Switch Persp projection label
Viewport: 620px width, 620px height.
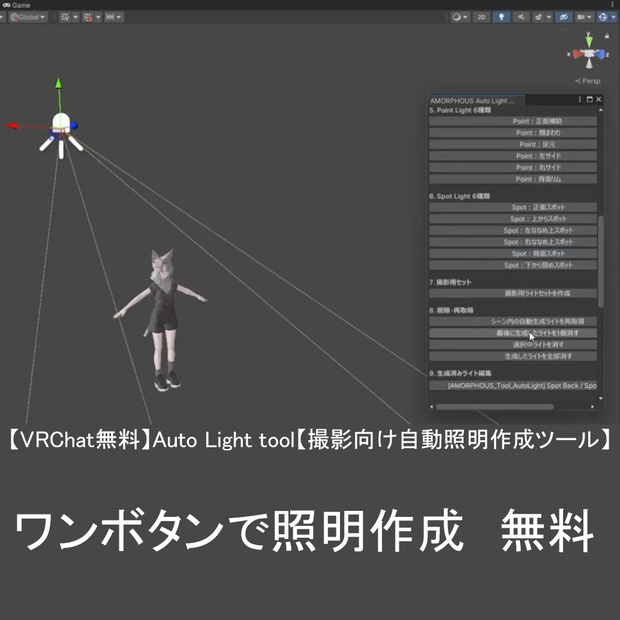pyautogui.click(x=588, y=81)
